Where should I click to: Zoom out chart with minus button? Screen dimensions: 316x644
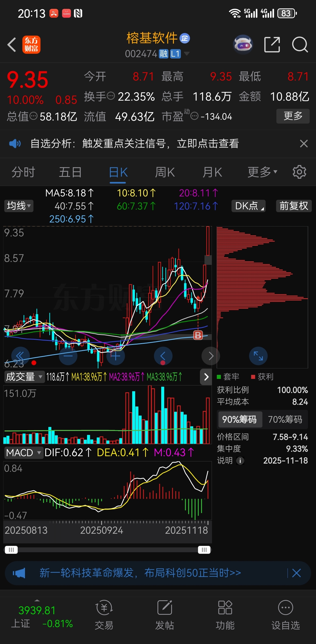click(x=68, y=356)
